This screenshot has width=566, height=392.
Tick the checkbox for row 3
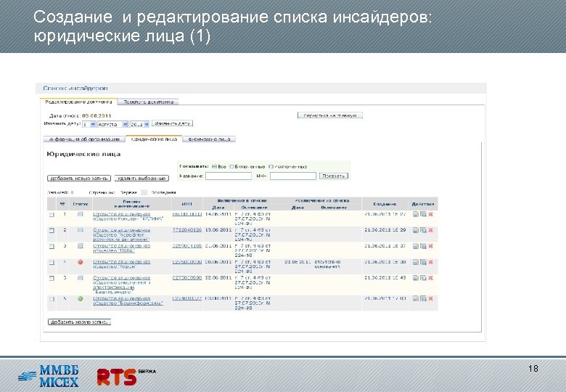[52, 246]
